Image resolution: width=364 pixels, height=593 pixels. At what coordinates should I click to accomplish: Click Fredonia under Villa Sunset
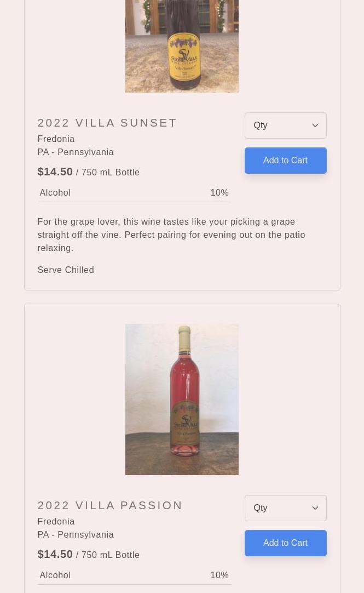click(56, 139)
